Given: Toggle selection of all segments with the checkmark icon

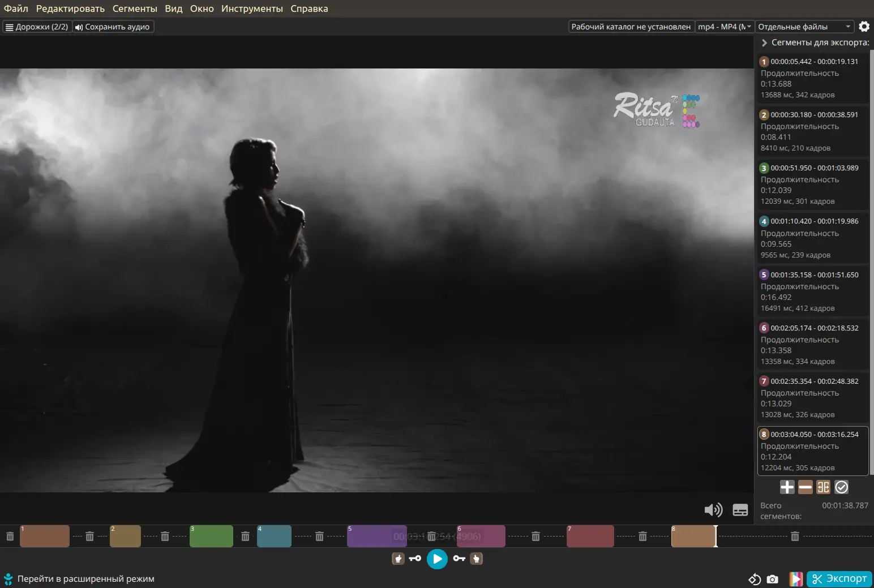Looking at the screenshot, I should (842, 487).
